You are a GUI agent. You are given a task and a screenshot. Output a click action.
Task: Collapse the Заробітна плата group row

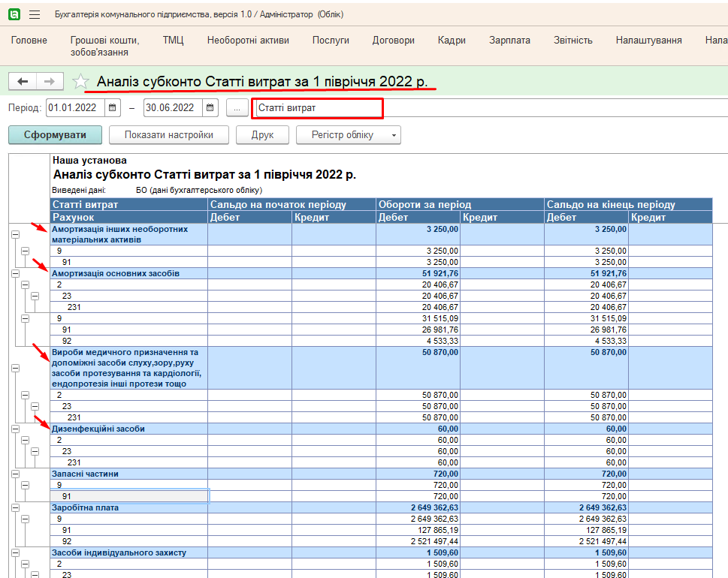(15, 508)
